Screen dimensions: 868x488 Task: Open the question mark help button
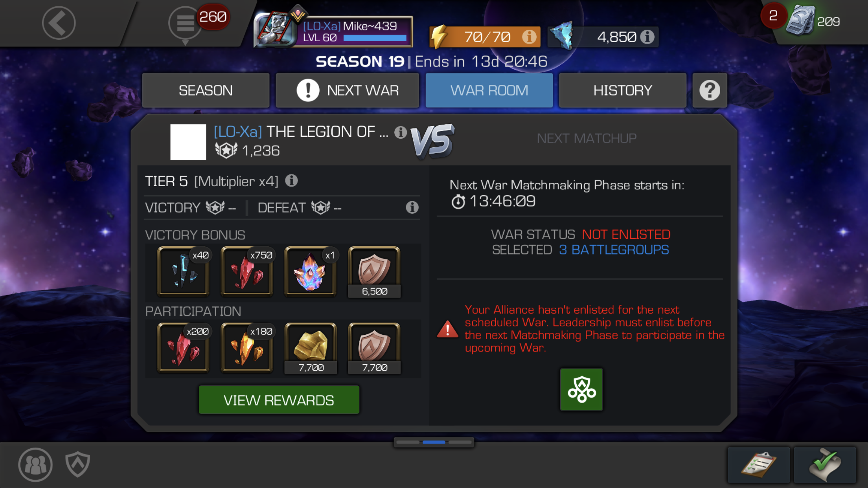click(710, 90)
